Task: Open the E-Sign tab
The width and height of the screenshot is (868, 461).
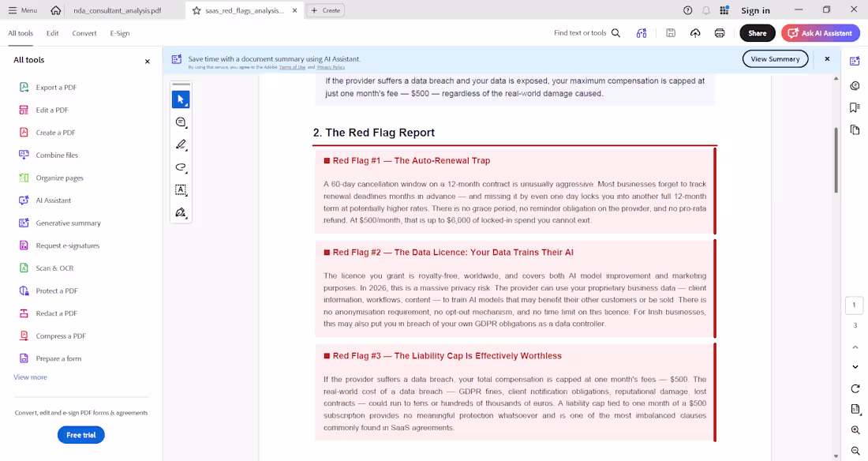Action: 120,33
